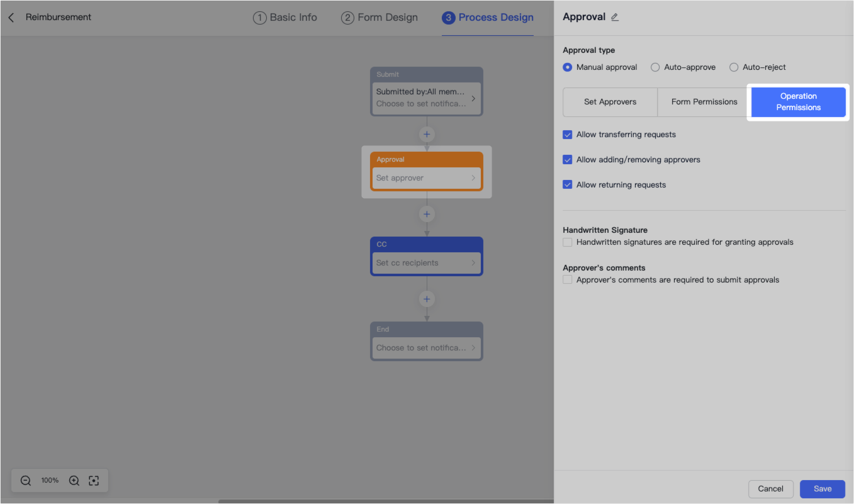Open the Form Permissions tab

[x=704, y=102]
